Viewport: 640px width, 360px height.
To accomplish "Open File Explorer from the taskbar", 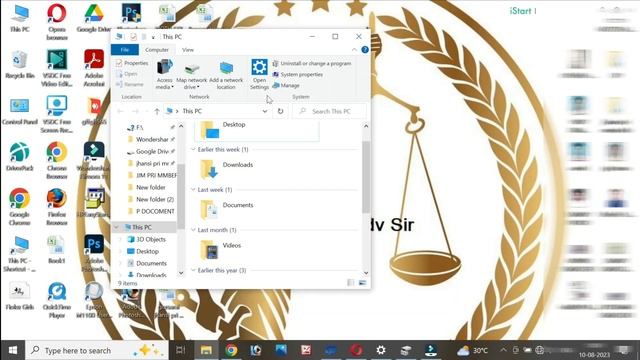I will [x=206, y=350].
